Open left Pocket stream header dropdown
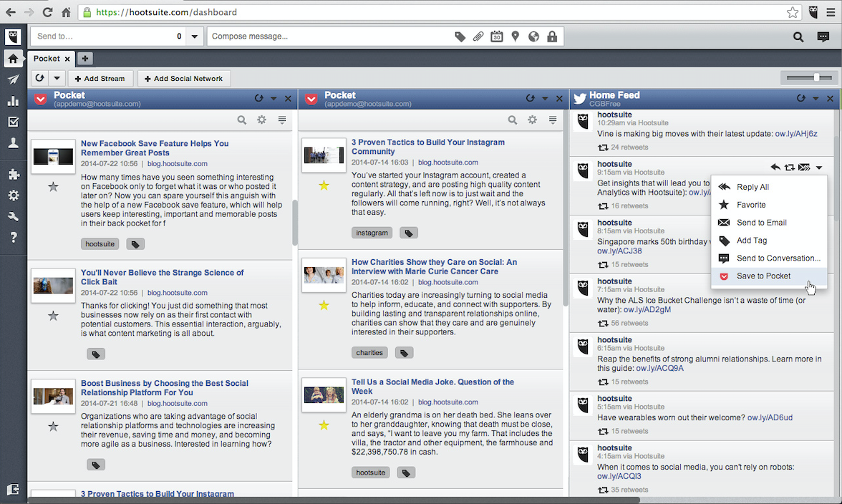This screenshot has height=504, width=842. point(274,99)
